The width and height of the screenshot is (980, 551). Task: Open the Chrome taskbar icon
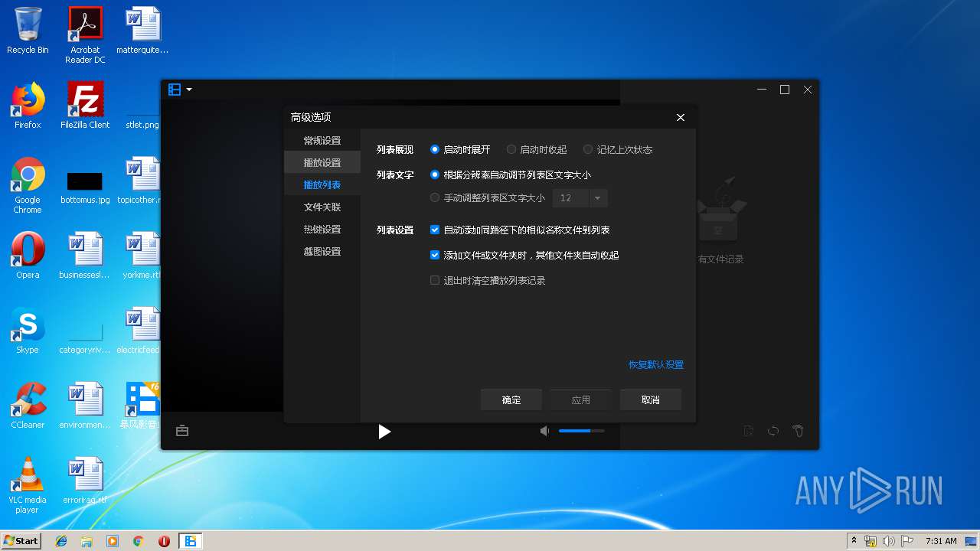[x=138, y=541]
